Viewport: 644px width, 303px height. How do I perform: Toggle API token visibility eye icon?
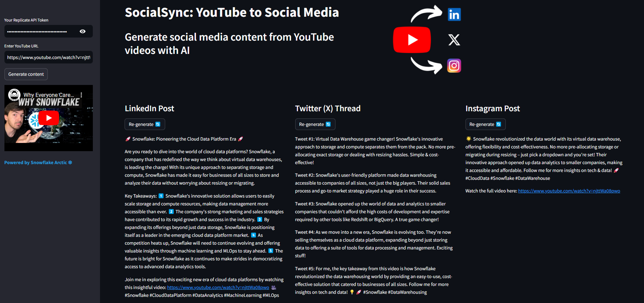83,31
